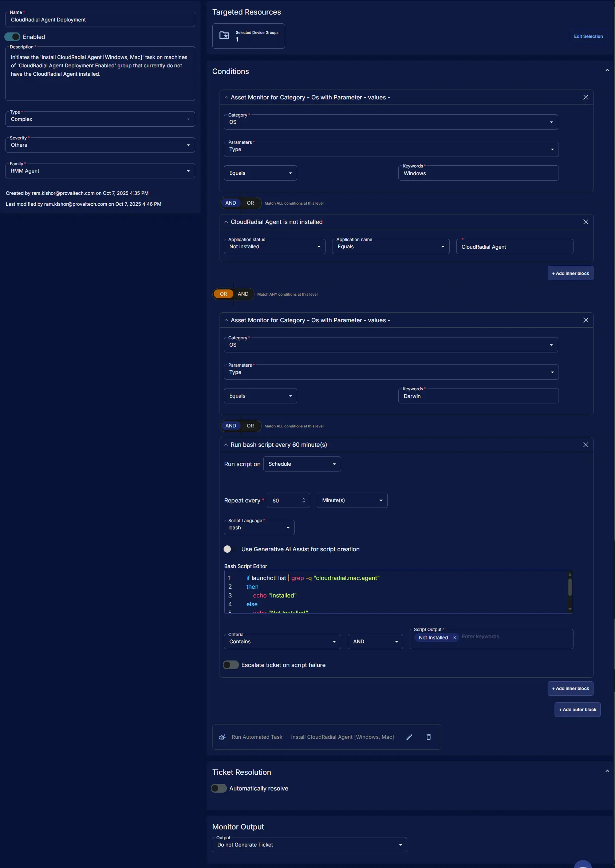Screen dimensions: 615x868
Task: Remove the 'CloudRadial Agent is not installed' condition
Action: click(586, 222)
